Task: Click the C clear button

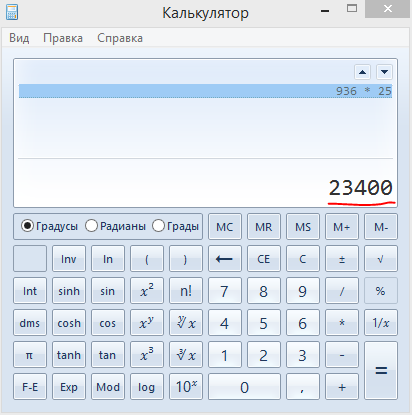Action: coord(303,259)
